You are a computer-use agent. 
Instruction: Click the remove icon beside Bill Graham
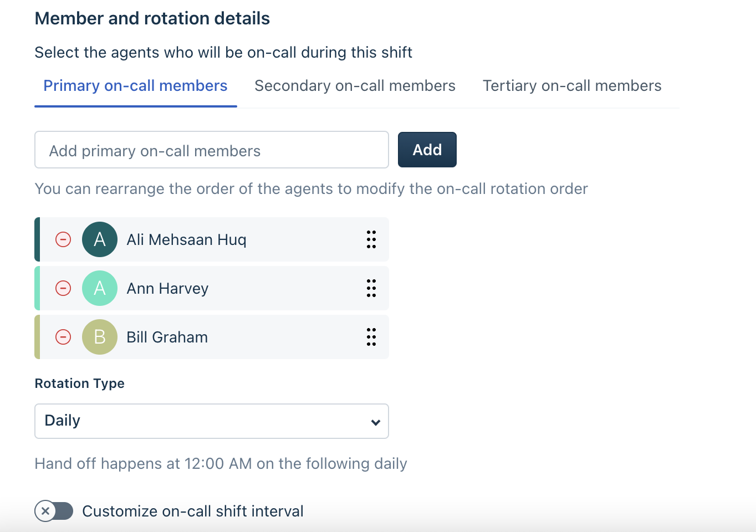coord(63,337)
